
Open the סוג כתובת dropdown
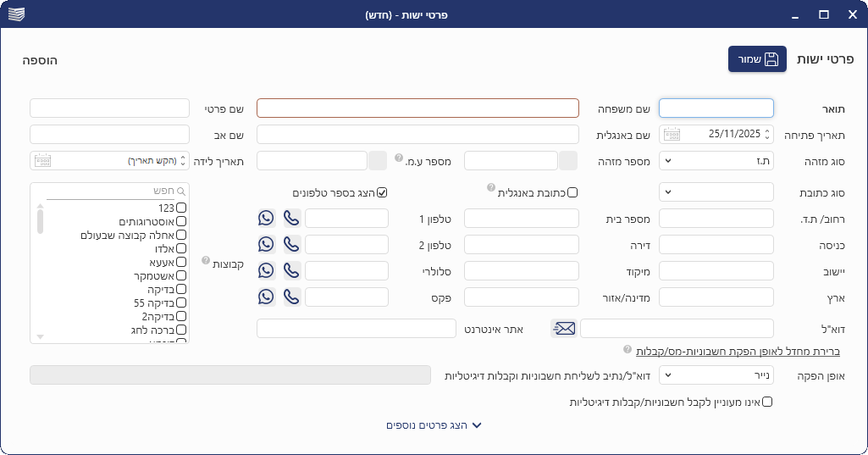(716, 192)
